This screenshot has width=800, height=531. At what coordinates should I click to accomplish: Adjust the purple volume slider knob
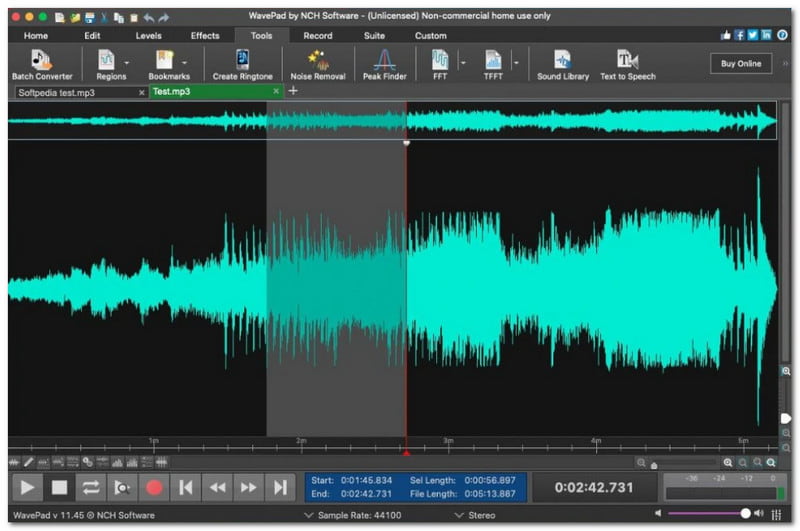745,513
